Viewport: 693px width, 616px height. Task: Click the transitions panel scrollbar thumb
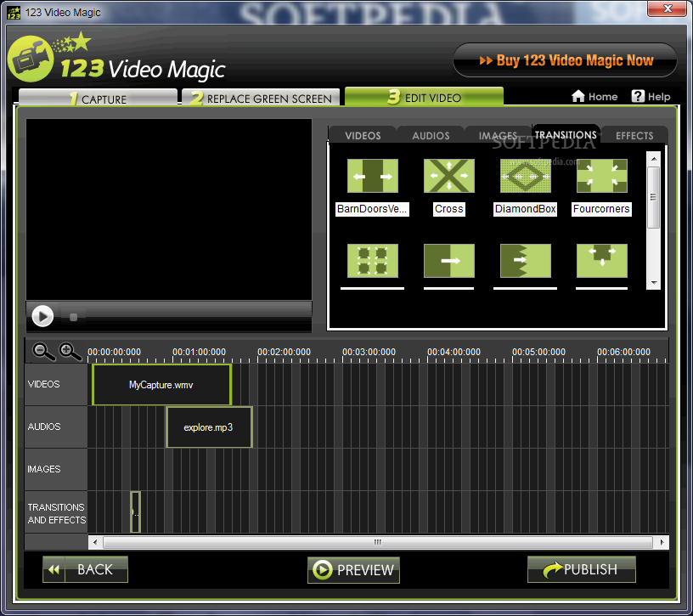point(654,197)
